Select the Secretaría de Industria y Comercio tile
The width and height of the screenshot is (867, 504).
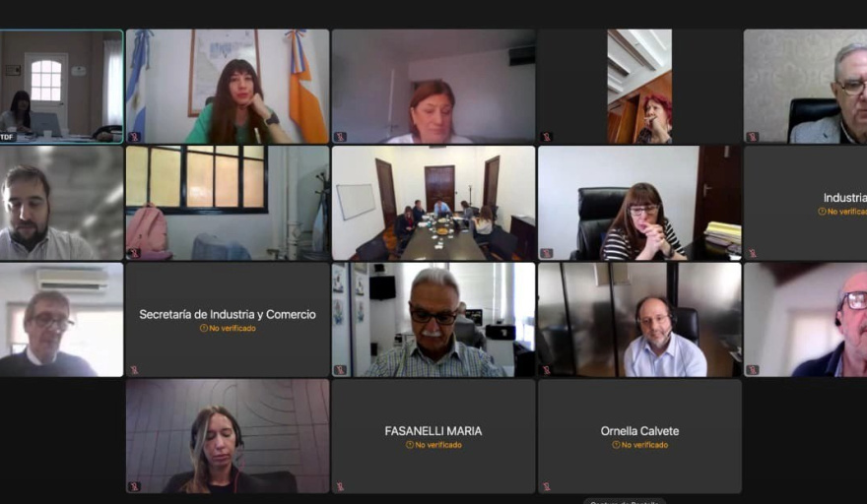coord(228,320)
